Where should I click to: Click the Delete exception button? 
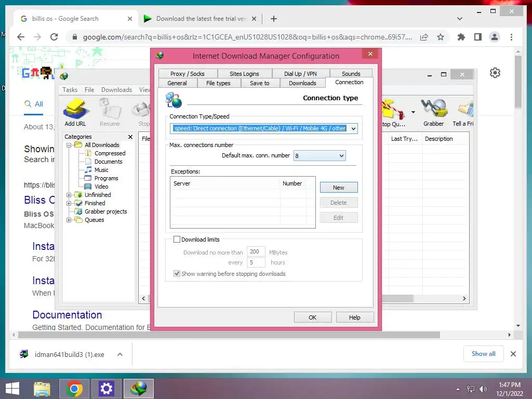[339, 203]
